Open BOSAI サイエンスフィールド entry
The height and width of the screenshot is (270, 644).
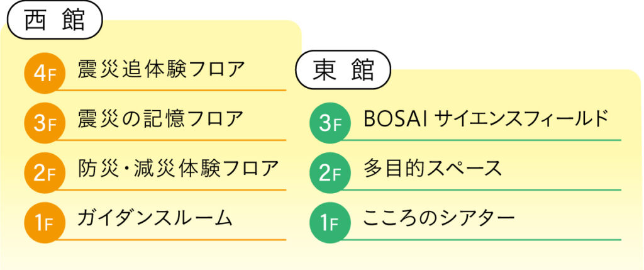[x=486, y=118]
